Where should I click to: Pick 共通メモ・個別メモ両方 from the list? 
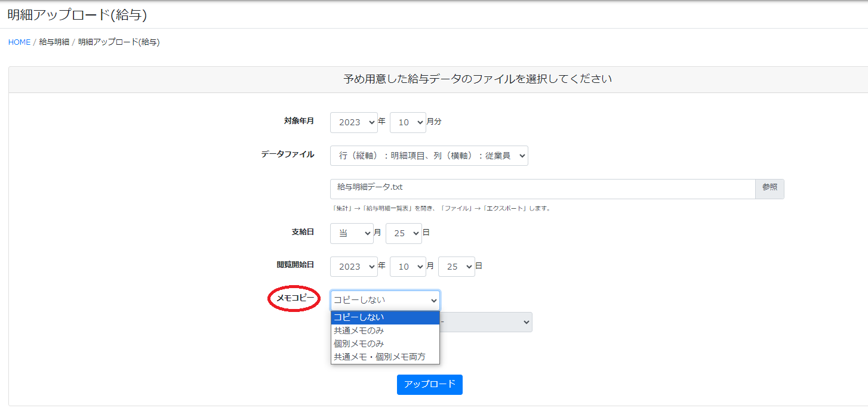[385, 357]
